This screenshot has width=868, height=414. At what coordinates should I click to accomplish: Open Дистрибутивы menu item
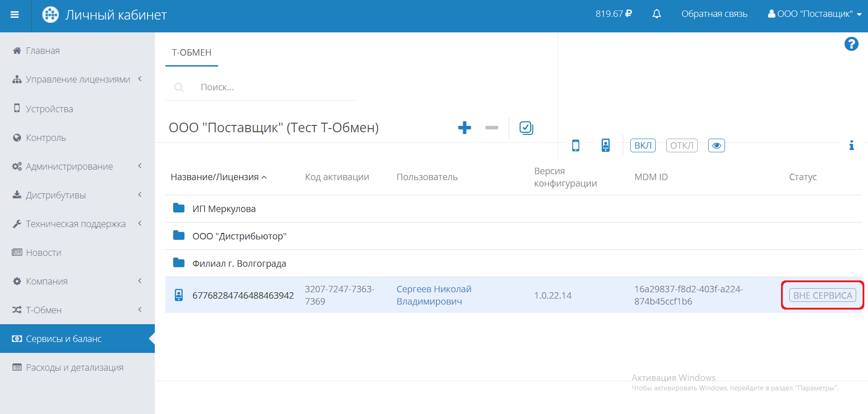[x=56, y=195]
